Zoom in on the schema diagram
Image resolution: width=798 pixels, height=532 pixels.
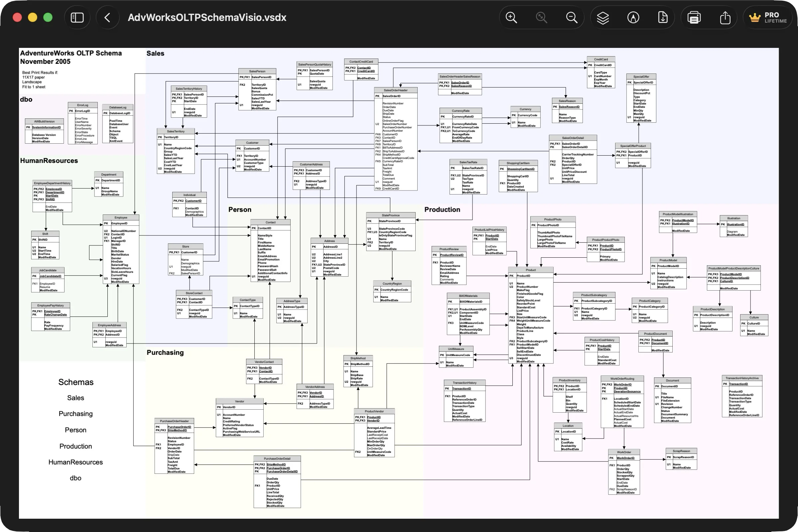coord(511,17)
